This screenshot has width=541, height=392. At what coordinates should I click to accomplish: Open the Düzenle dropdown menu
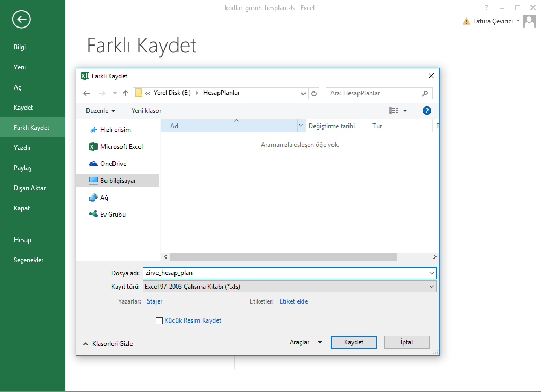tap(100, 111)
